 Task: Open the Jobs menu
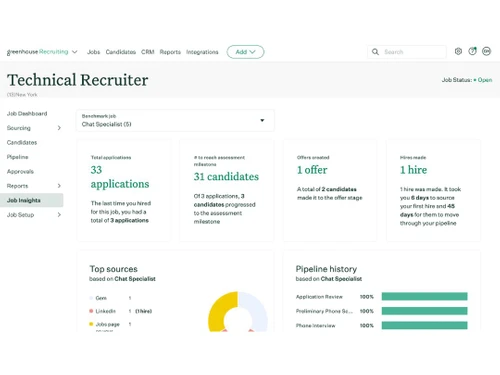point(93,52)
